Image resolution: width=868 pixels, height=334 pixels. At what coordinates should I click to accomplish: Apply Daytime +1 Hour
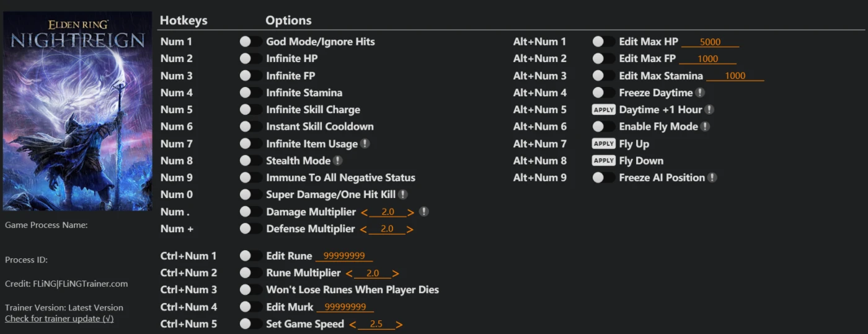tap(604, 109)
